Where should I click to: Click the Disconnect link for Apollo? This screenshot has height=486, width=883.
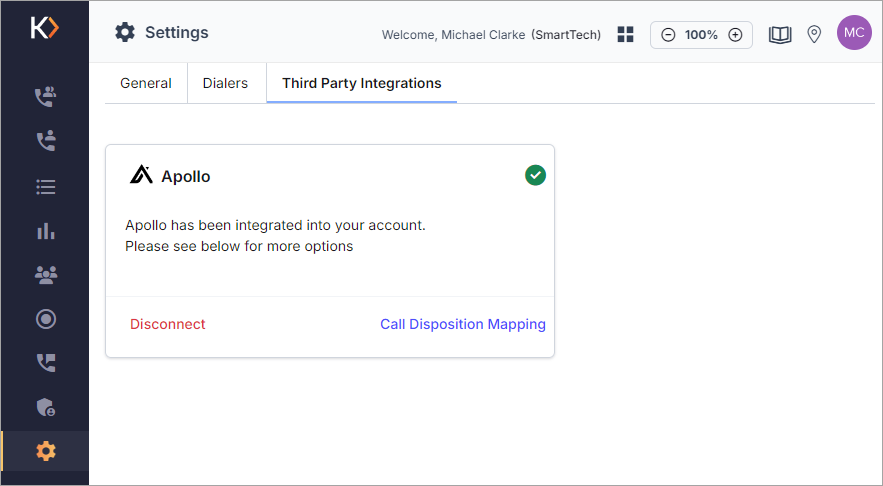pos(168,324)
